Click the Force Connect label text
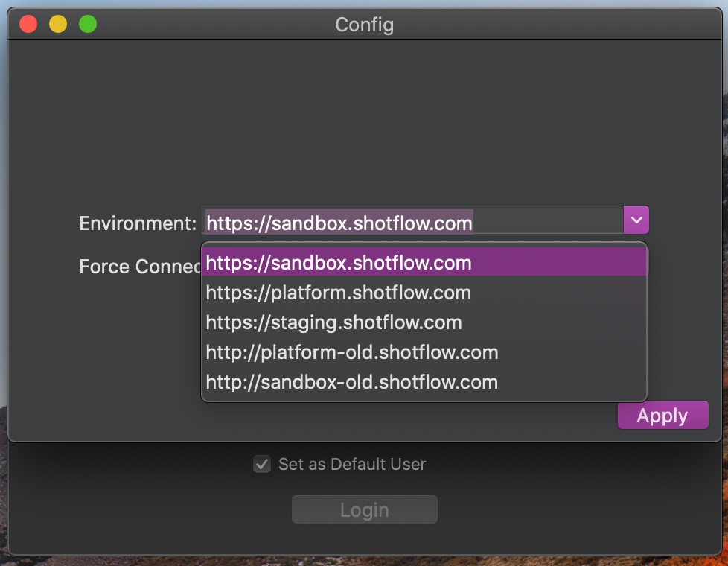Image resolution: width=728 pixels, height=566 pixels. tap(140, 267)
